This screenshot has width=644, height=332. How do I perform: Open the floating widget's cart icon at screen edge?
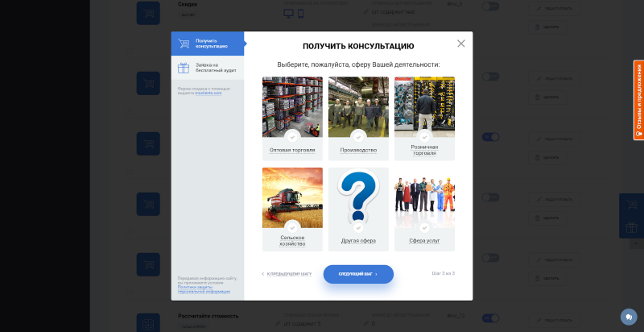point(632,205)
